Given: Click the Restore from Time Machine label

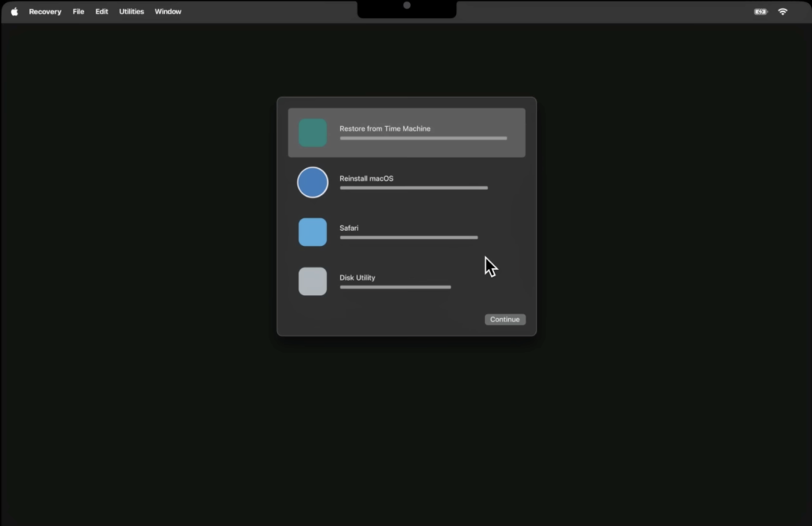Looking at the screenshot, I should pos(385,128).
